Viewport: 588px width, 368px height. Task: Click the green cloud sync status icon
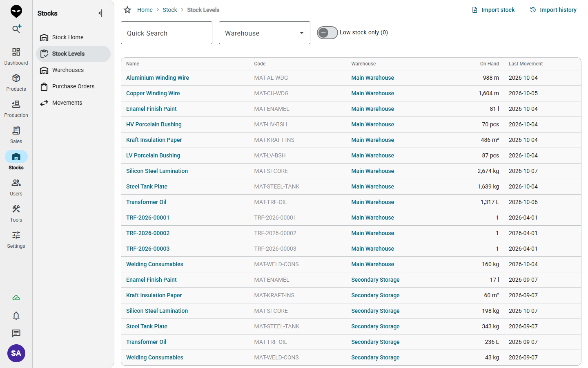(x=16, y=298)
